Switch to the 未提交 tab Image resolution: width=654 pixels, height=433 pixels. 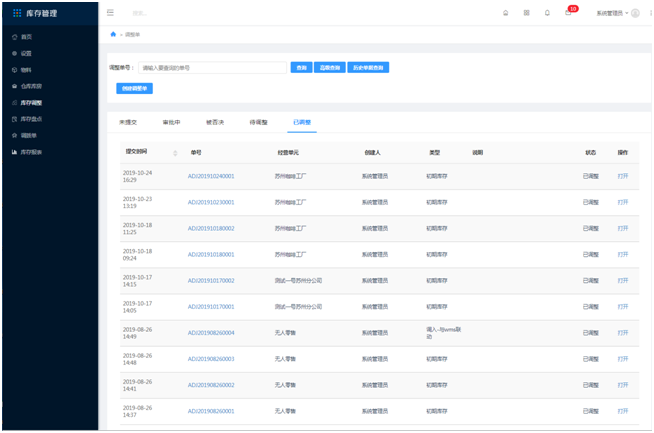(128, 122)
